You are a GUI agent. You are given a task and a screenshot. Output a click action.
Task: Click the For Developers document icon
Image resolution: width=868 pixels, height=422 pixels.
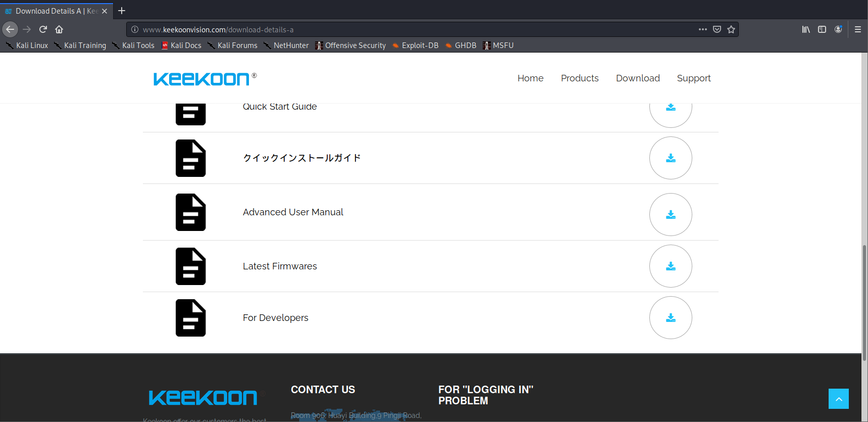[x=191, y=318]
